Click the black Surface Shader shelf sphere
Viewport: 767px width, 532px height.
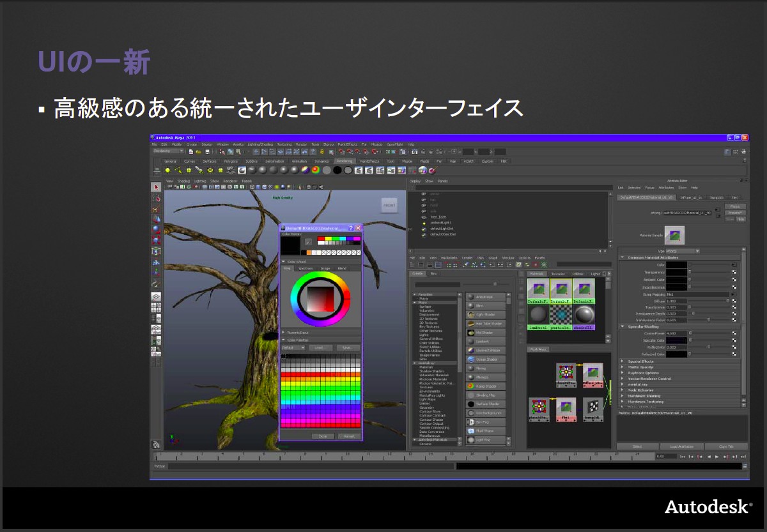[x=337, y=170]
